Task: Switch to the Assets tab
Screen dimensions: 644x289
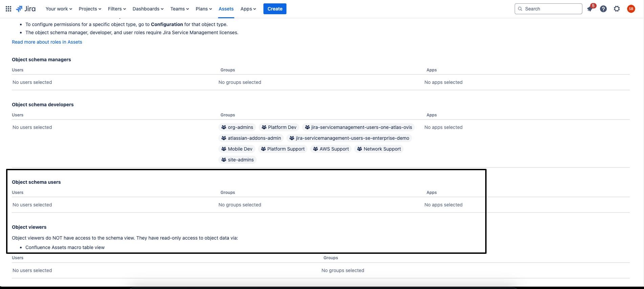Action: (226, 9)
